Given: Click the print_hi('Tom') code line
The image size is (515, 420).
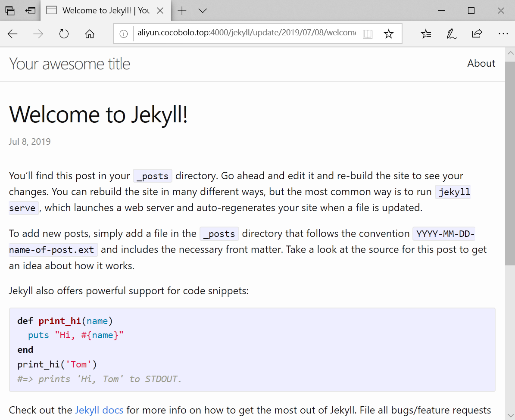Looking at the screenshot, I should tap(57, 364).
